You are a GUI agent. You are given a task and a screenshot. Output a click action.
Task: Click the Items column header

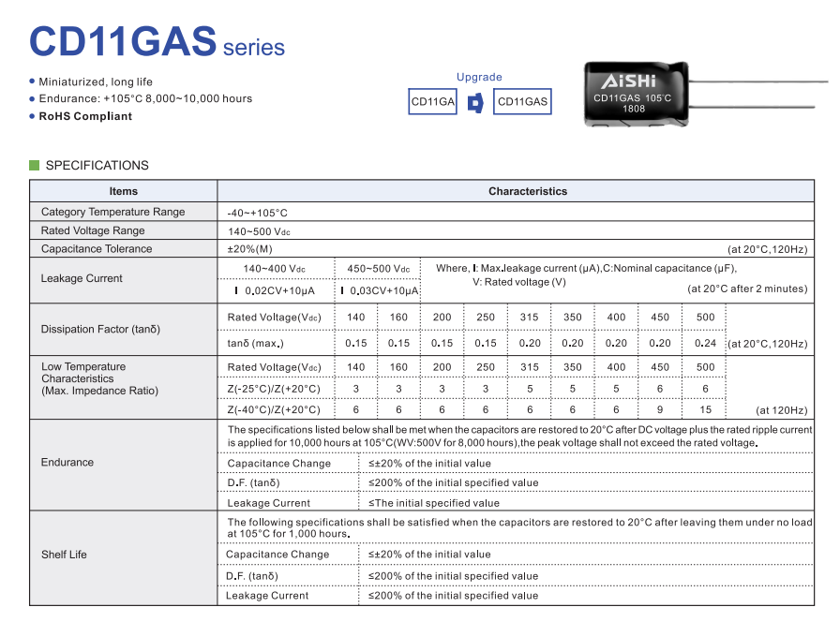[123, 191]
